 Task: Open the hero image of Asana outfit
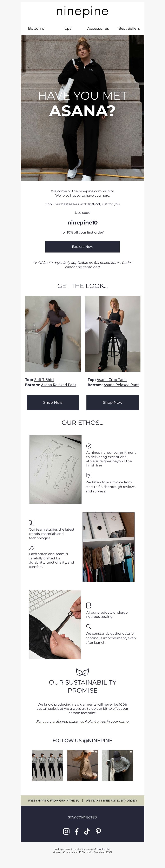pyautogui.click(x=82, y=108)
